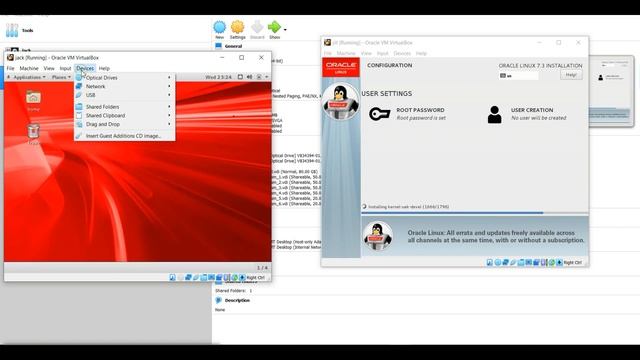
Task: Open the Places menu in guest desktop
Action: point(61,77)
